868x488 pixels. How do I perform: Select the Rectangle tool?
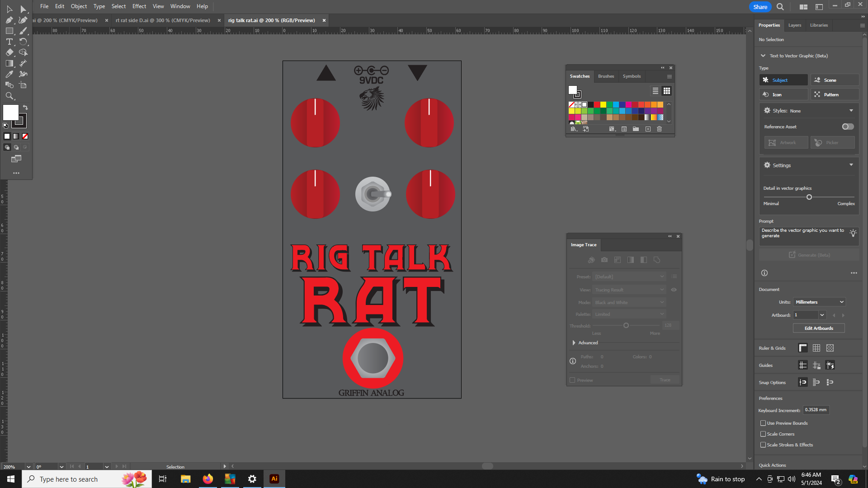9,31
